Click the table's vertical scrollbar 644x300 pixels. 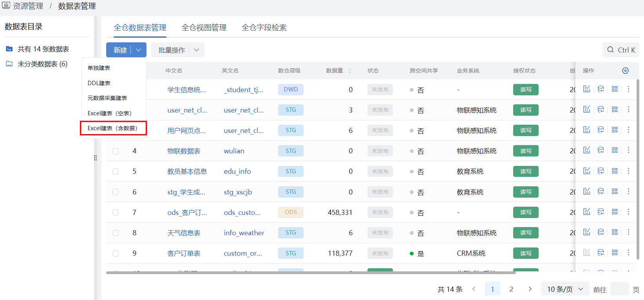pyautogui.click(x=638, y=169)
